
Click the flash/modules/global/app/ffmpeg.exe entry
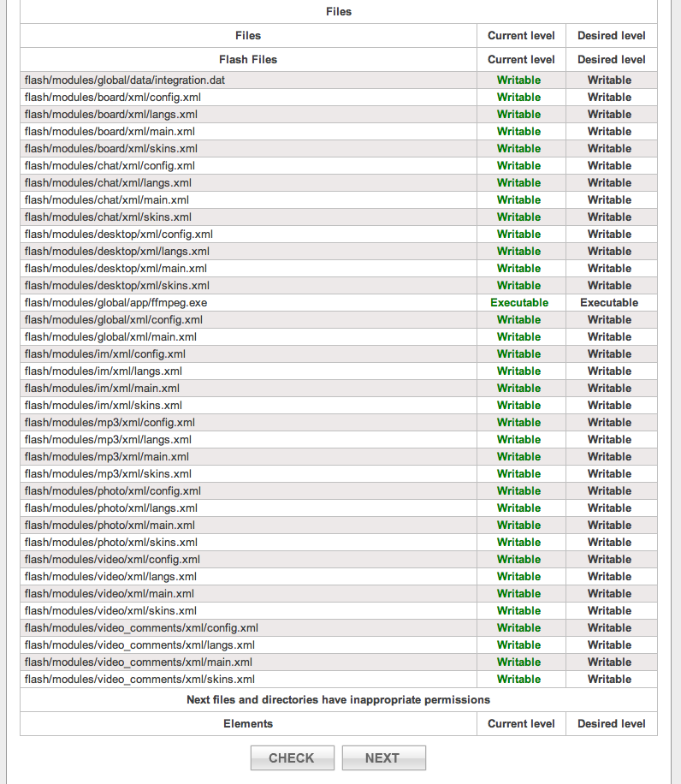115,303
